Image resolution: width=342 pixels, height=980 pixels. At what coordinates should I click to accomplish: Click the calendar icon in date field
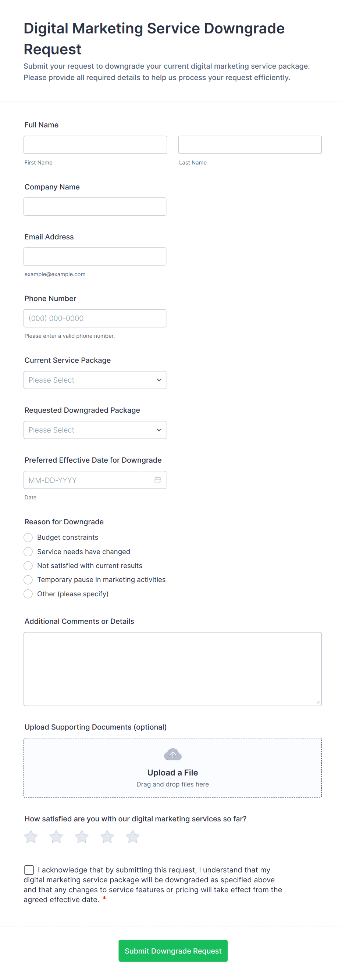[157, 480]
